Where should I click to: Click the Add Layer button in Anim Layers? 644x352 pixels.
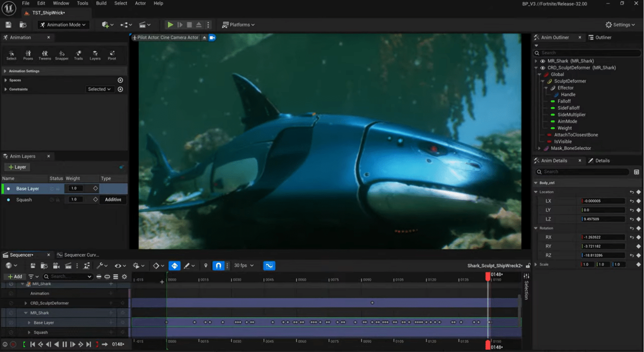[17, 167]
